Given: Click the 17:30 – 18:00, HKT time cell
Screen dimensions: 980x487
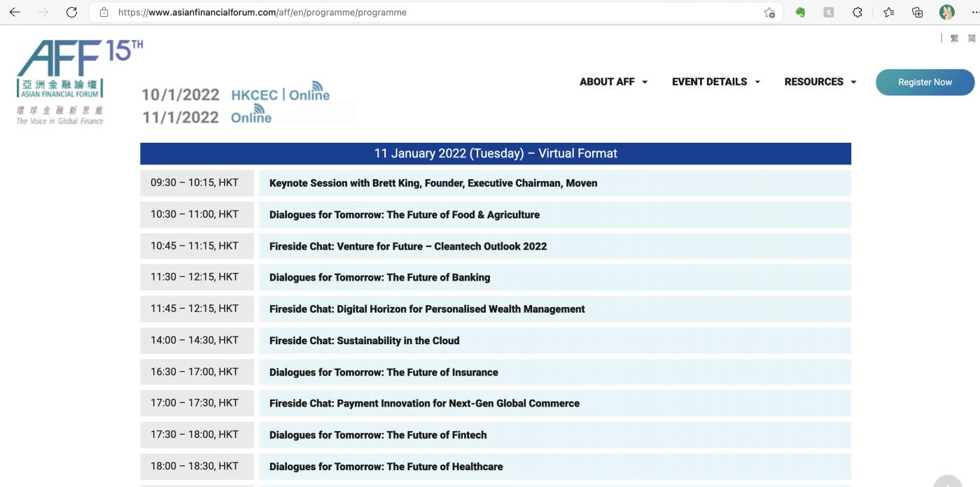Looking at the screenshot, I should pos(197,435).
